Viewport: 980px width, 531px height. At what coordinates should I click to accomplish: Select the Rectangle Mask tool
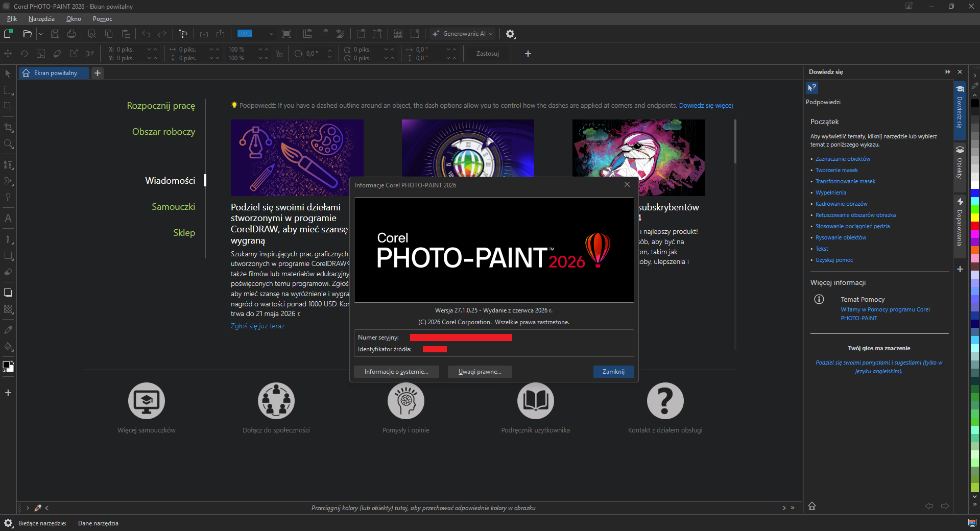8,90
